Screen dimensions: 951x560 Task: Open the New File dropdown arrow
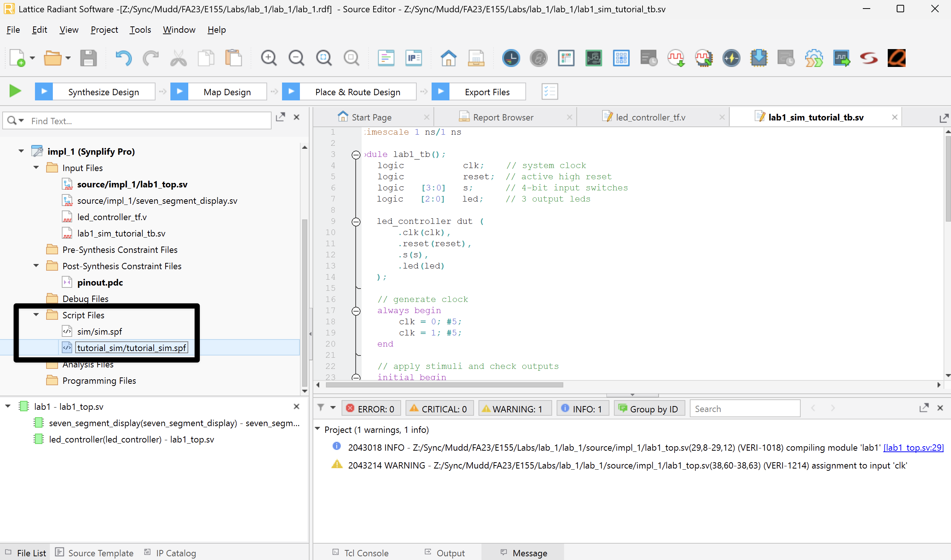pos(32,58)
